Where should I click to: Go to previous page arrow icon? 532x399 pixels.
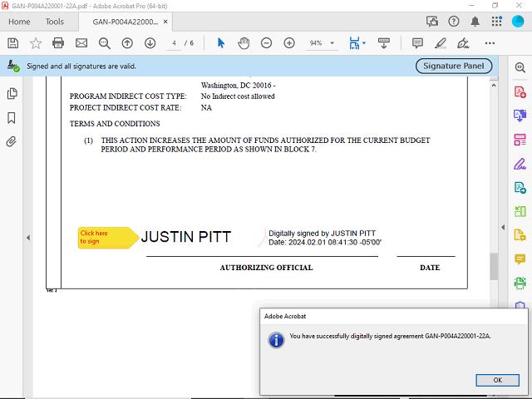click(127, 43)
